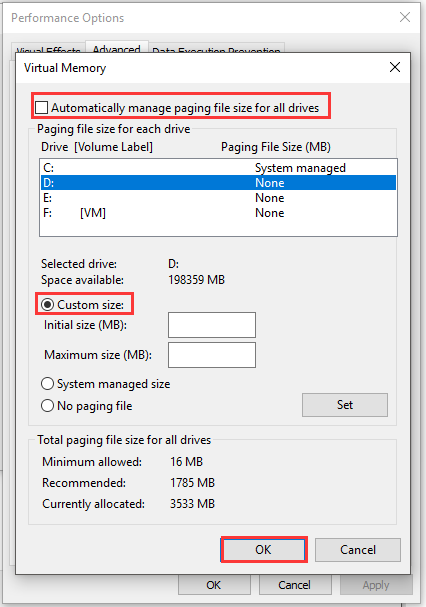Screen dimensions: 426x607
Task: Click the Maximum size (MB) field
Action: point(212,355)
